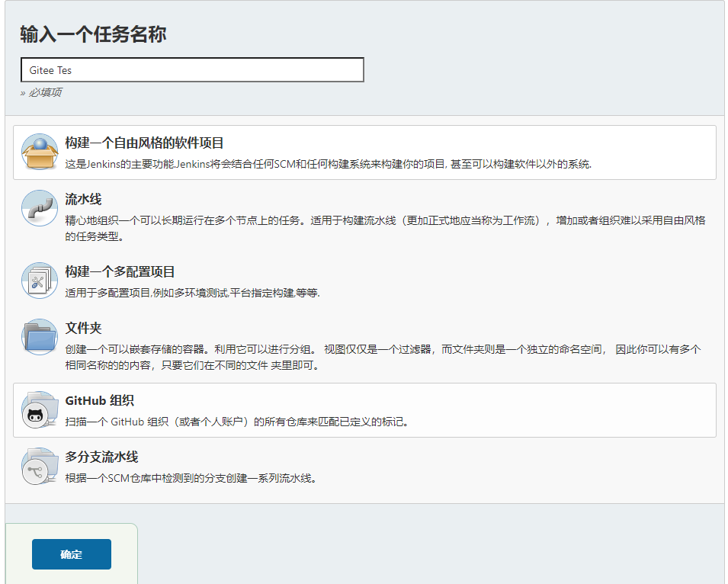Click the Pipeline pipe icon
Viewport: 728px width, 584px height.
point(40,208)
